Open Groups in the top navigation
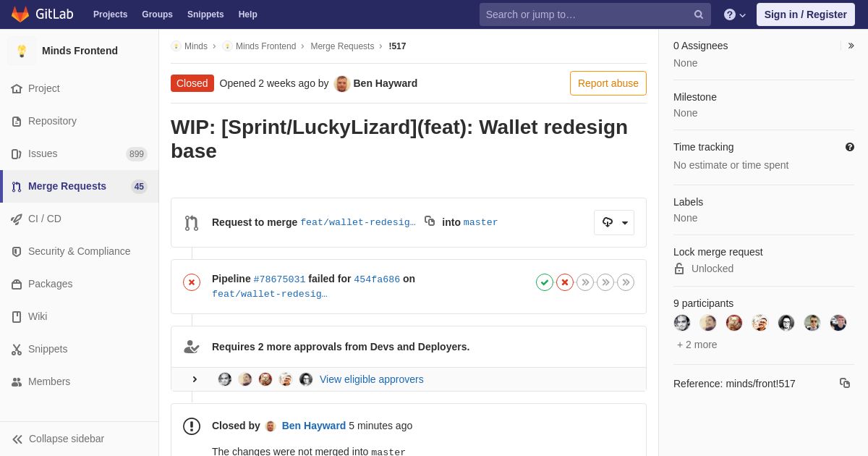 (x=157, y=14)
